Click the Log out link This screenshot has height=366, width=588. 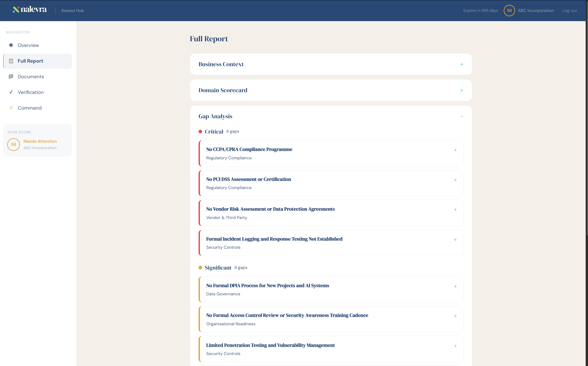(569, 10)
